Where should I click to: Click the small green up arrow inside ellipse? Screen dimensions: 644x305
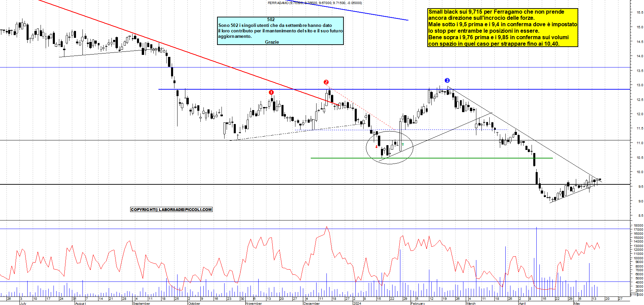[x=403, y=144]
